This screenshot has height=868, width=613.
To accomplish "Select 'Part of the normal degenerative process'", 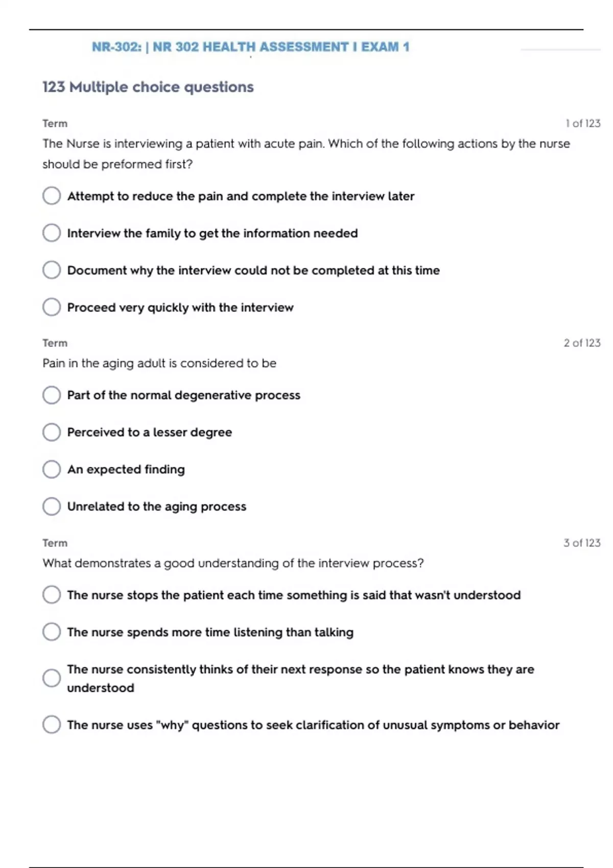I will (x=52, y=395).
